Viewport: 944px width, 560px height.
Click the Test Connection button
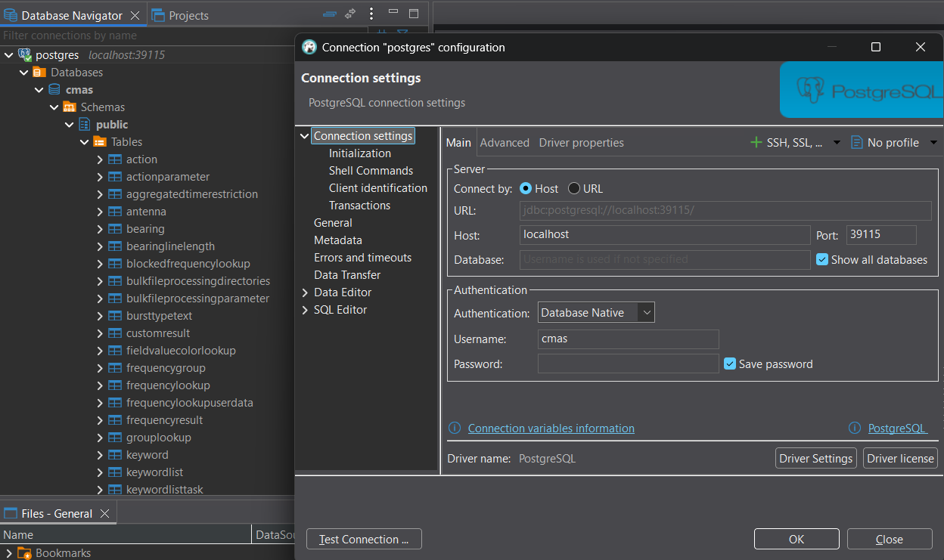[x=364, y=540]
